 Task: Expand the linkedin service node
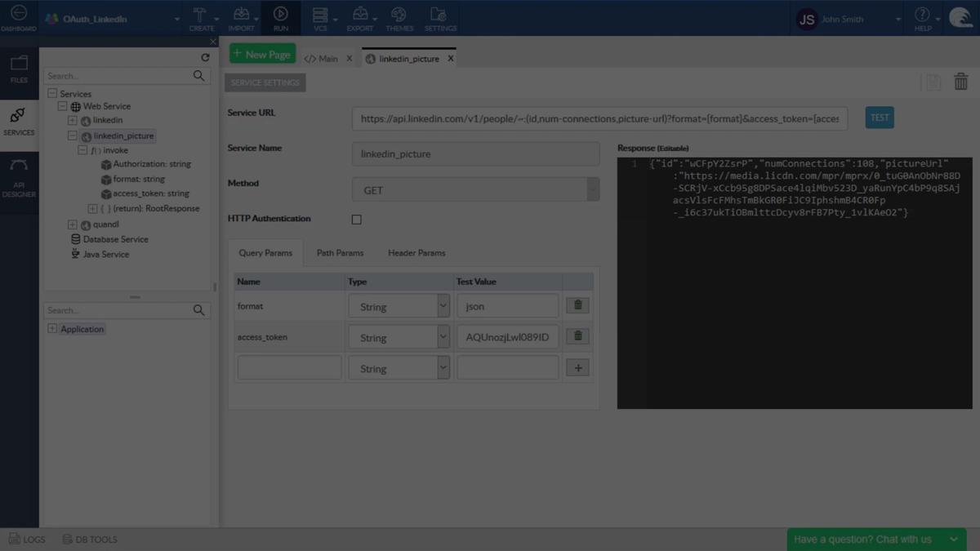(73, 120)
